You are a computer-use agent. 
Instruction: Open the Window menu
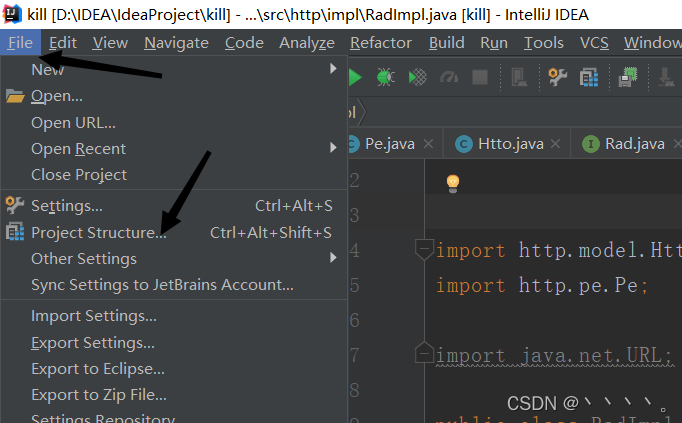[x=652, y=43]
